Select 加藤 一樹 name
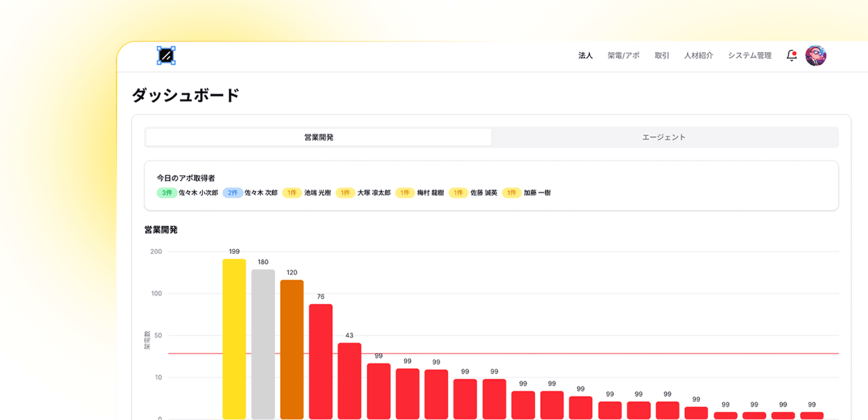Image resolution: width=868 pixels, height=420 pixels. pyautogui.click(x=537, y=193)
